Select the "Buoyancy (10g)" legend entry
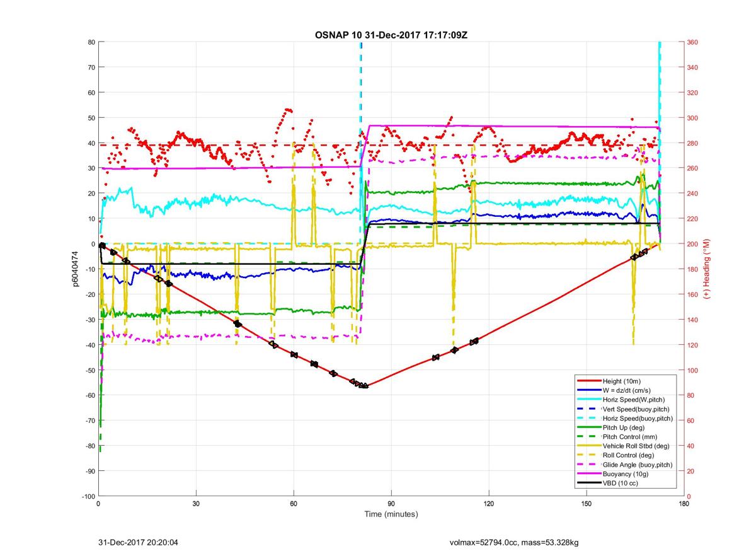Screen dimensions: 756x558 626,474
